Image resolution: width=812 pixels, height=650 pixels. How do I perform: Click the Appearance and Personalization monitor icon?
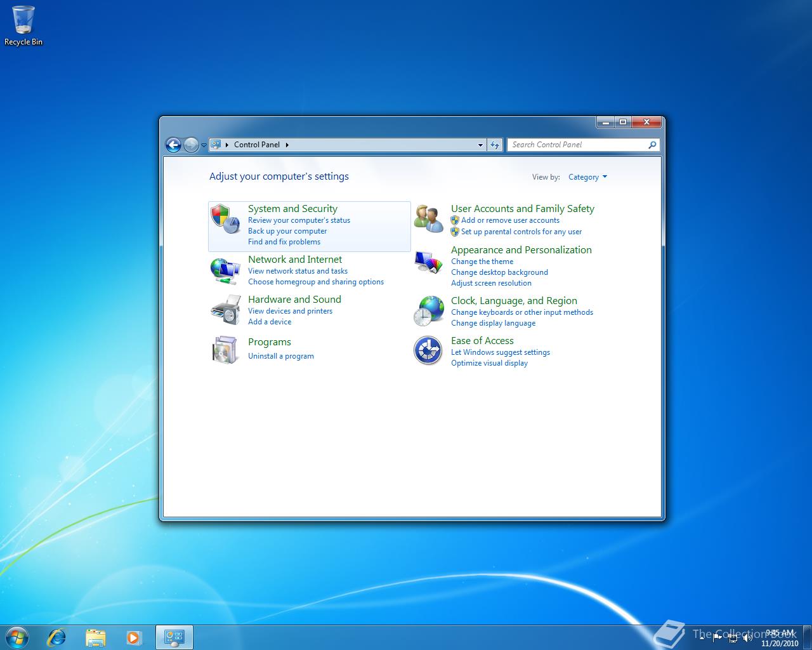tap(428, 262)
